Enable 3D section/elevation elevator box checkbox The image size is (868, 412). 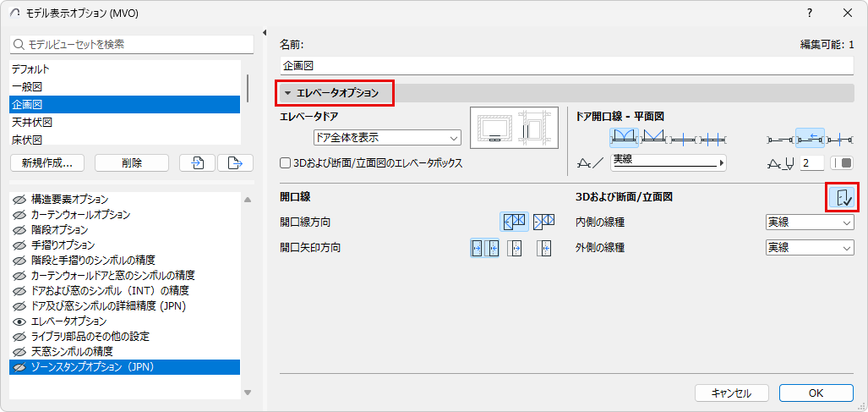point(286,163)
